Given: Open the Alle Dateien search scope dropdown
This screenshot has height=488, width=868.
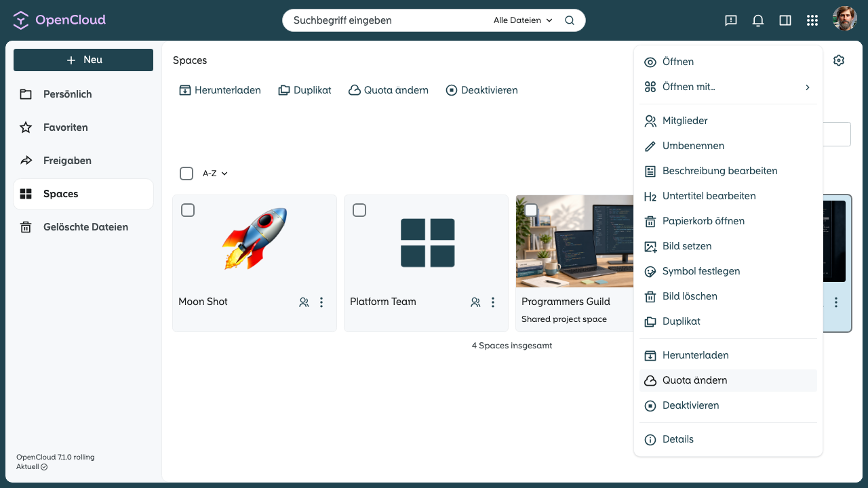Looking at the screenshot, I should [x=523, y=20].
